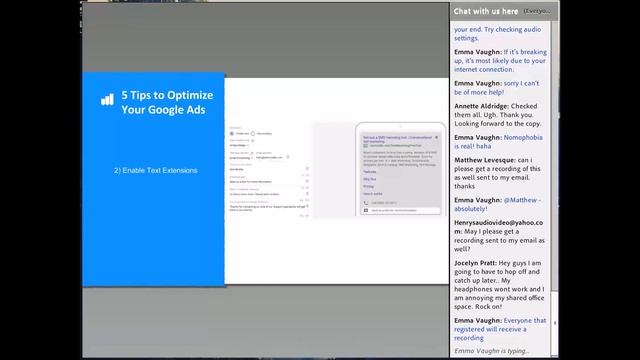This screenshot has width=640, height=360.
Task: Click Matthew Levesque's recording request message
Action: [x=497, y=173]
